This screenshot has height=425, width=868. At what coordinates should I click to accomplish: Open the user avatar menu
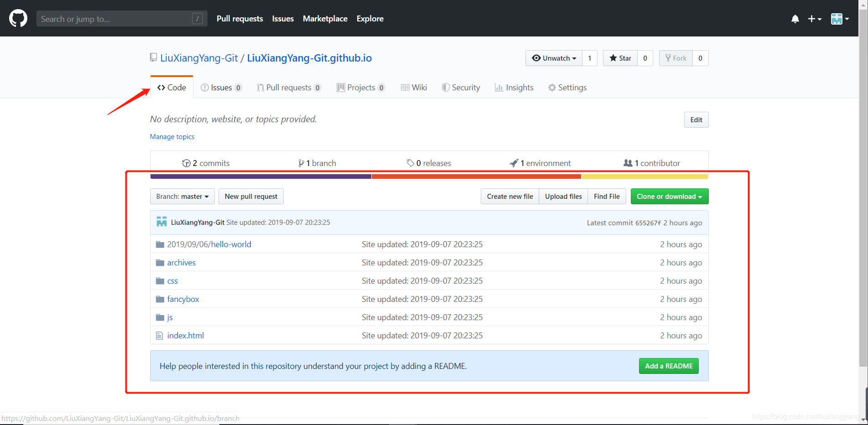click(840, 19)
